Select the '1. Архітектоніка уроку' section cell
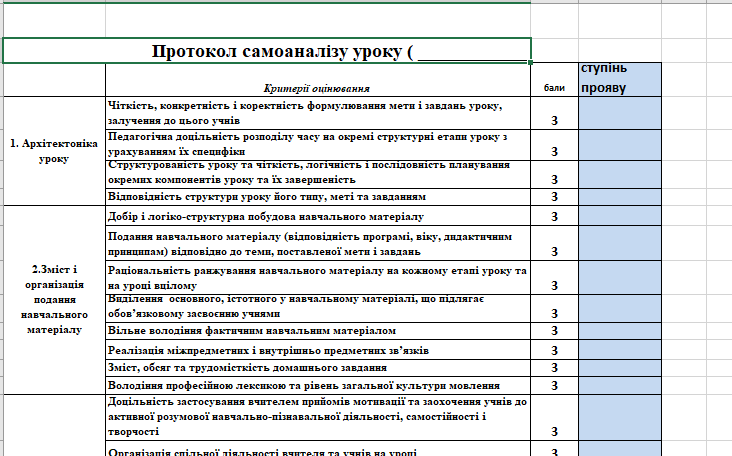Screen dimensions: 732x456 coord(54,151)
